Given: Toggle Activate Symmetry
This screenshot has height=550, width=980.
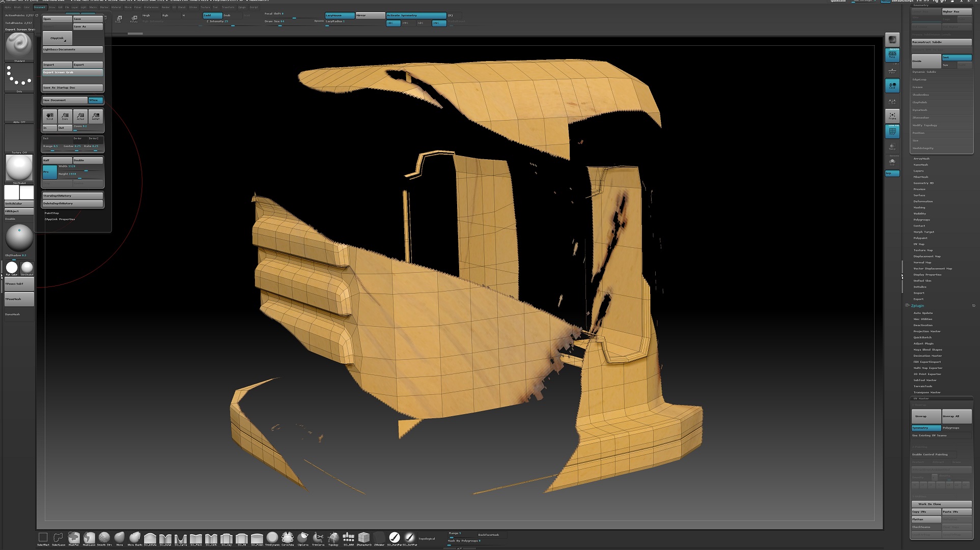Looking at the screenshot, I should pos(416,15).
